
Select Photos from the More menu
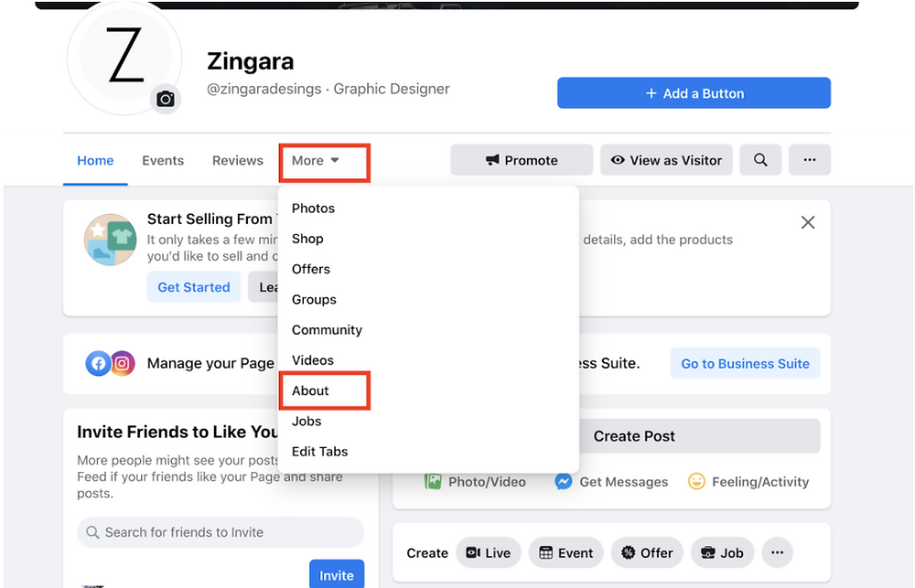coord(429,208)
